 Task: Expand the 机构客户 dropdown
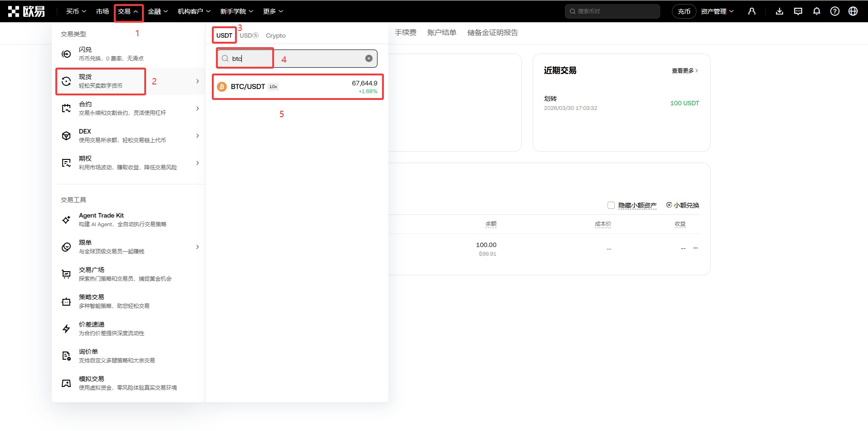(x=194, y=11)
